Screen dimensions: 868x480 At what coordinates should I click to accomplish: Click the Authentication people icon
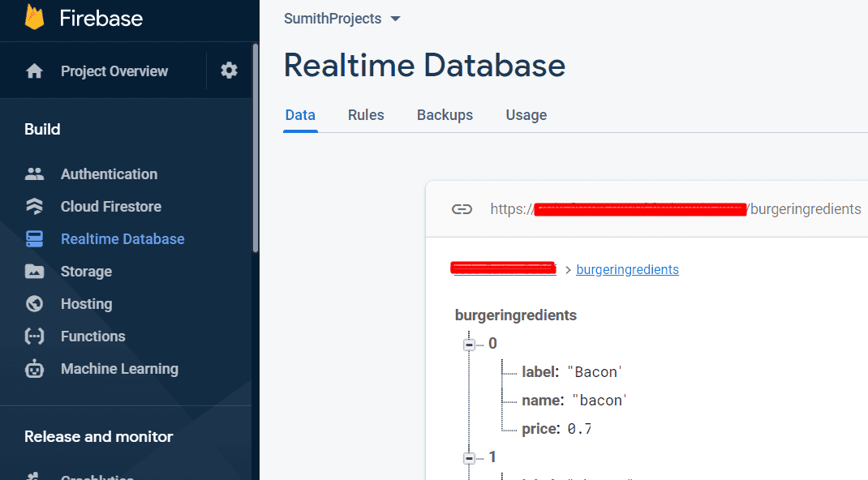point(34,174)
